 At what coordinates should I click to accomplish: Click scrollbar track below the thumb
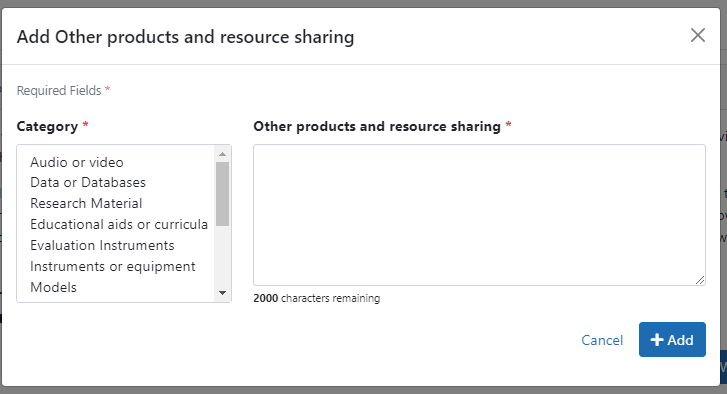click(223, 256)
